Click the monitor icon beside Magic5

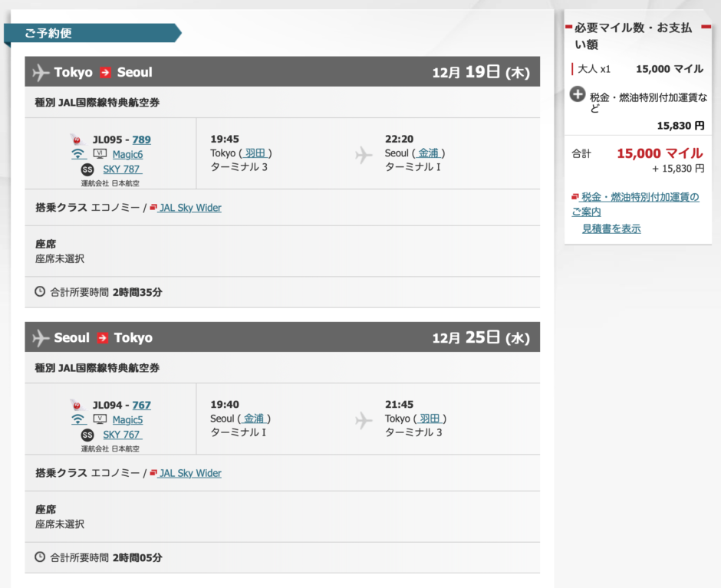100,419
